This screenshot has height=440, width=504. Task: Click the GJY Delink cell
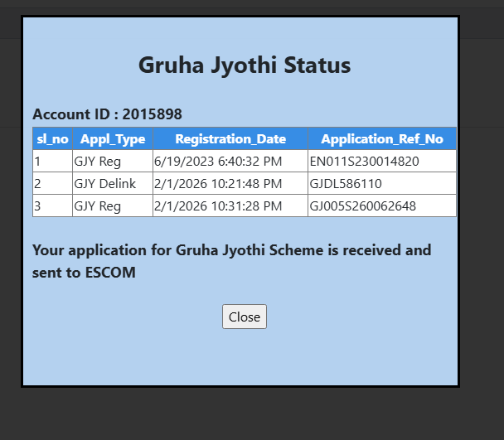(x=113, y=183)
